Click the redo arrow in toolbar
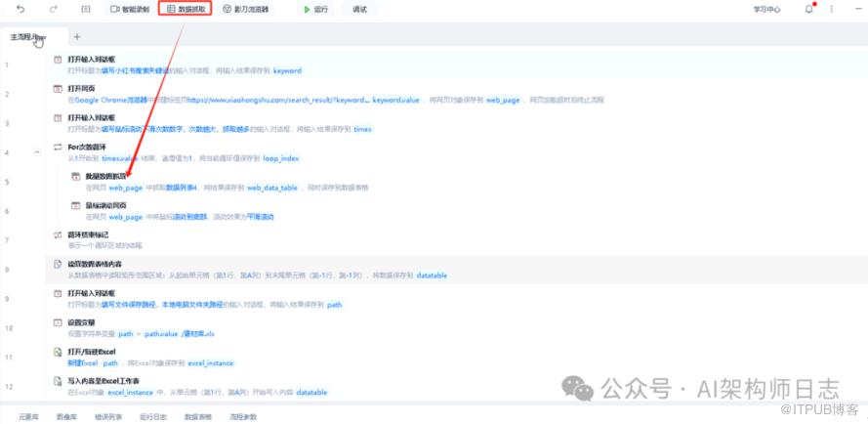Viewport: 868px width, 424px height. point(53,9)
